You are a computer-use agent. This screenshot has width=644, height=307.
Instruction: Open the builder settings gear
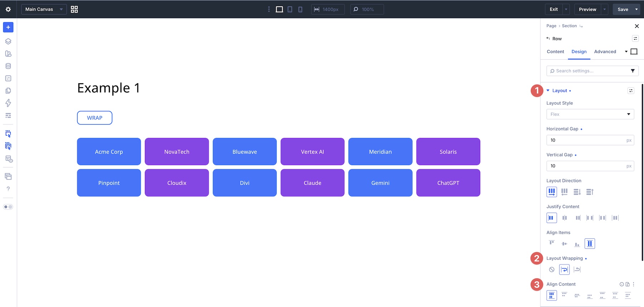tap(8, 9)
